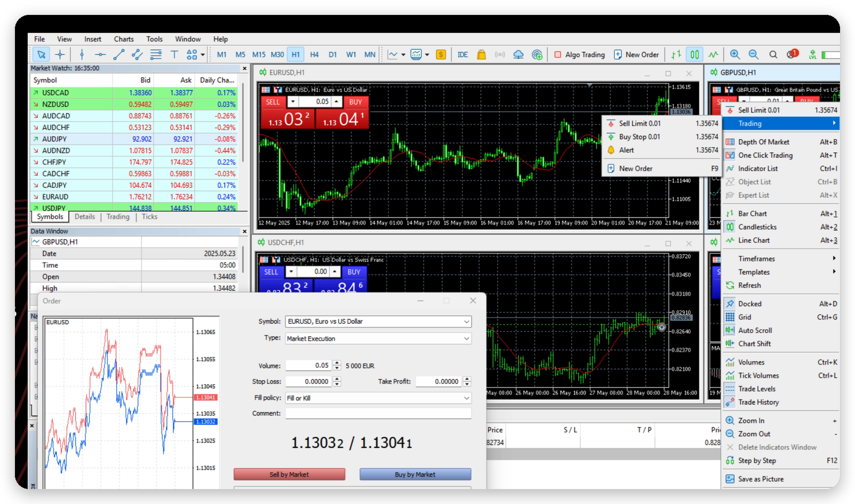This screenshot has width=855, height=504.
Task: Select the USDCAD row in Market Watch
Action: [x=134, y=93]
